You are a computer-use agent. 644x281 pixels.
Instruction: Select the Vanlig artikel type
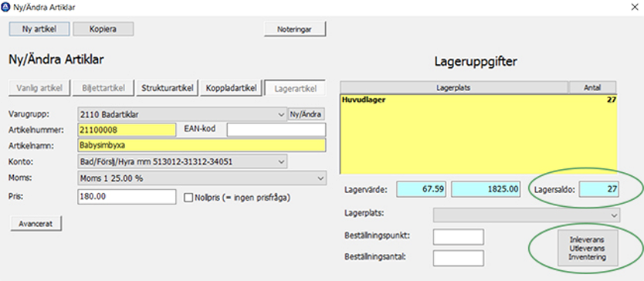(40, 88)
